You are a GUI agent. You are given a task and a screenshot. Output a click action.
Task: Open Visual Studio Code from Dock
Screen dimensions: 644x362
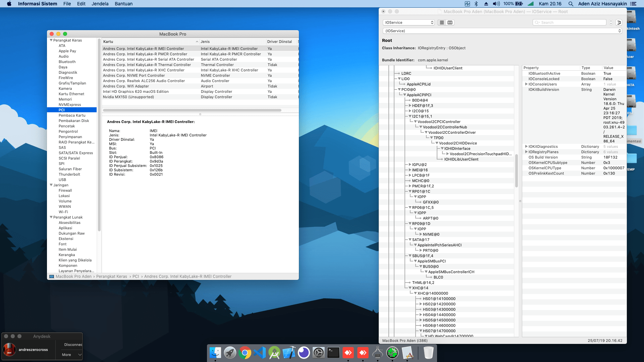tap(260, 353)
